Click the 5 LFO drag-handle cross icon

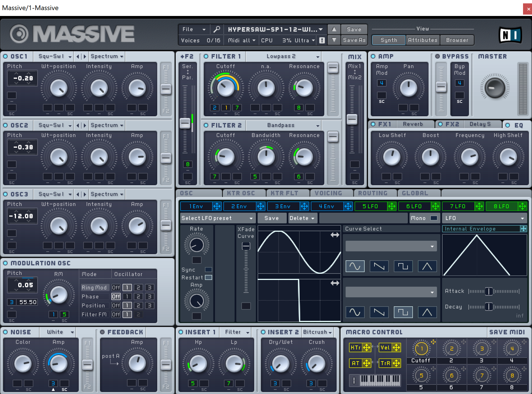point(392,207)
